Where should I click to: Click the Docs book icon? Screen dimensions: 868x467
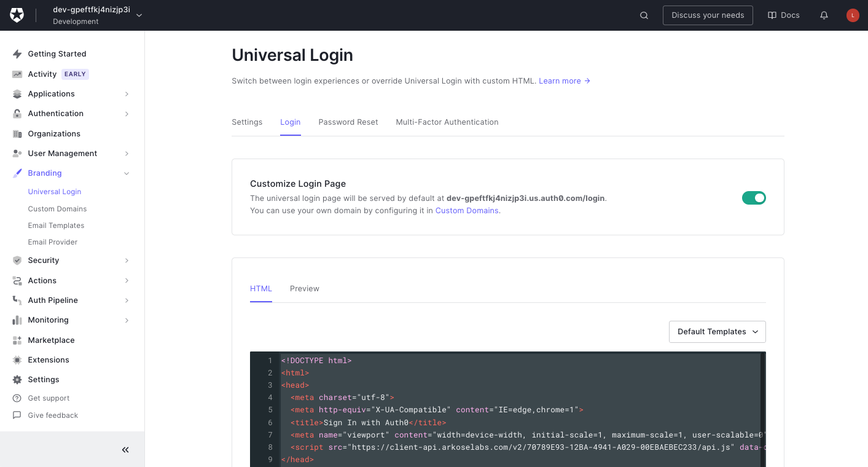coord(772,15)
